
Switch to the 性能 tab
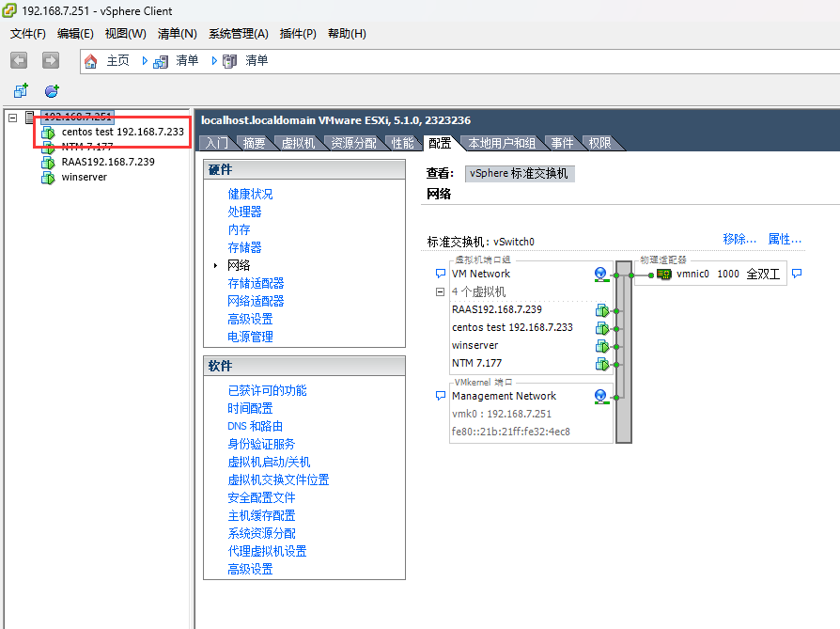402,143
